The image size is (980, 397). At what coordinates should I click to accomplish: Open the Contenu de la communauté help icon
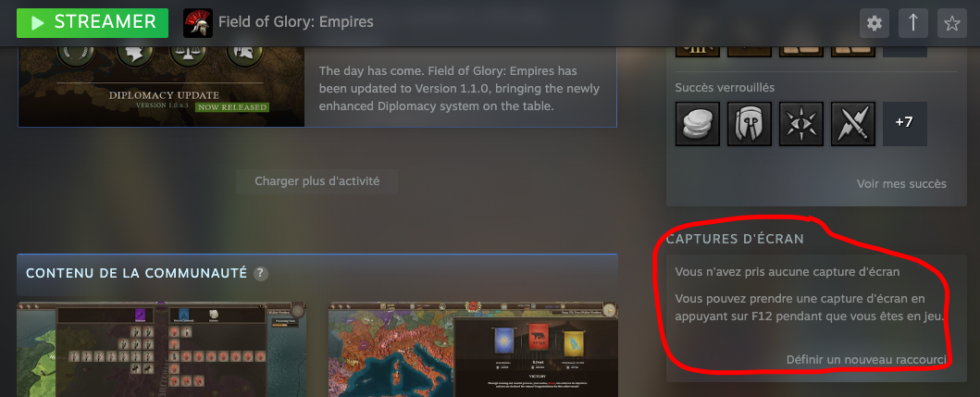click(x=261, y=274)
